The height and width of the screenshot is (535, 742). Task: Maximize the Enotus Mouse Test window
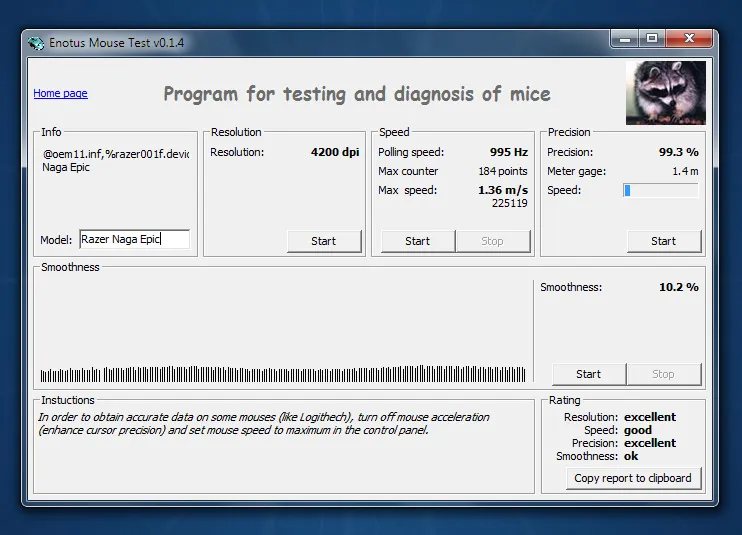pyautogui.click(x=652, y=39)
